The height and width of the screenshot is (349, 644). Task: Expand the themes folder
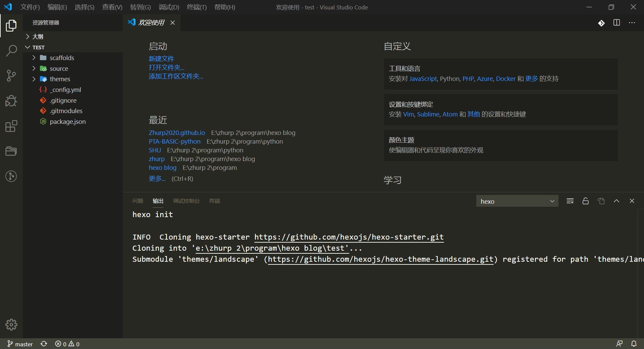[x=72, y=79]
